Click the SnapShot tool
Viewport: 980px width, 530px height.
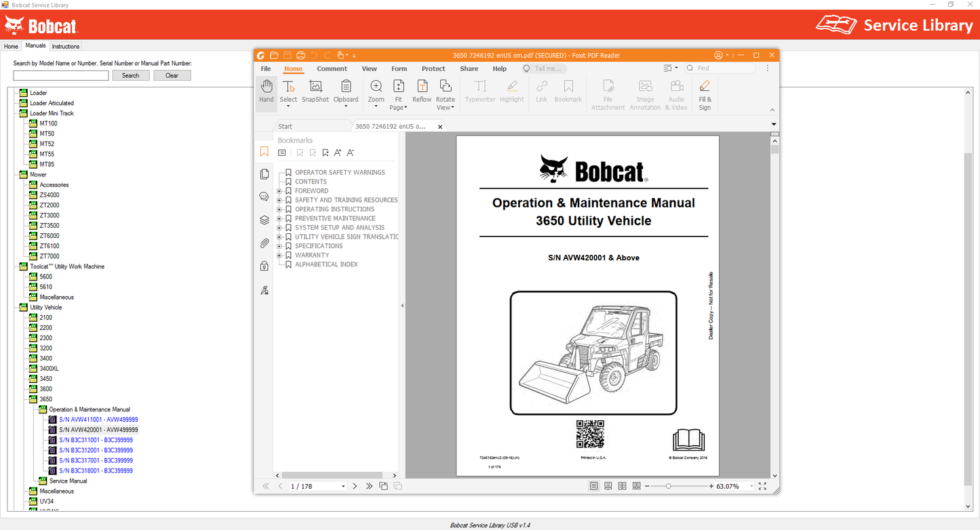pos(315,92)
